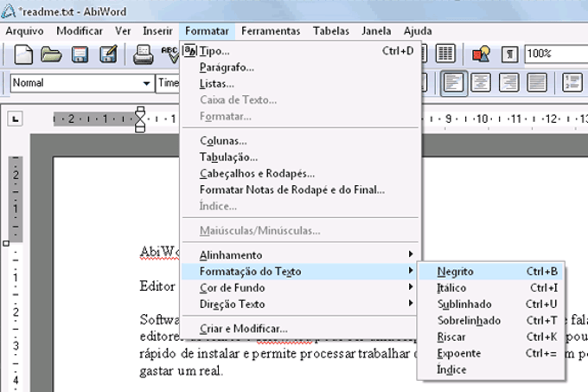Click the Tipo font icon in menu

pos(189,51)
